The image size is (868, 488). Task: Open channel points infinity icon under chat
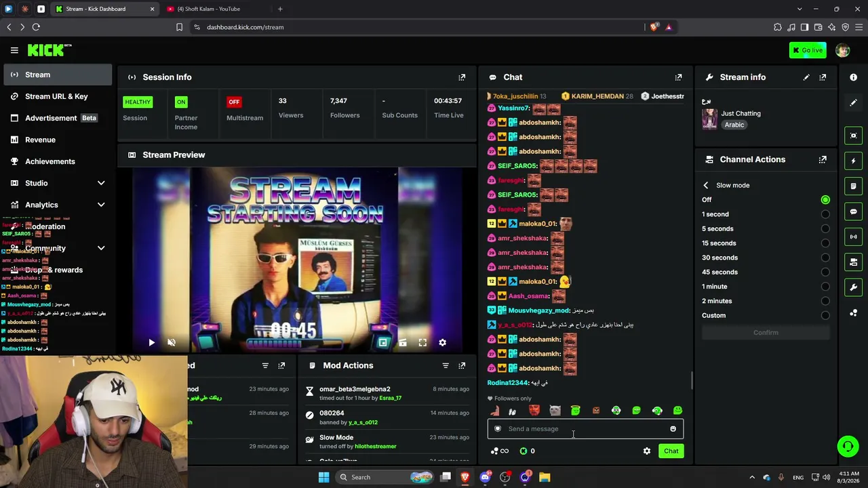[500, 451]
